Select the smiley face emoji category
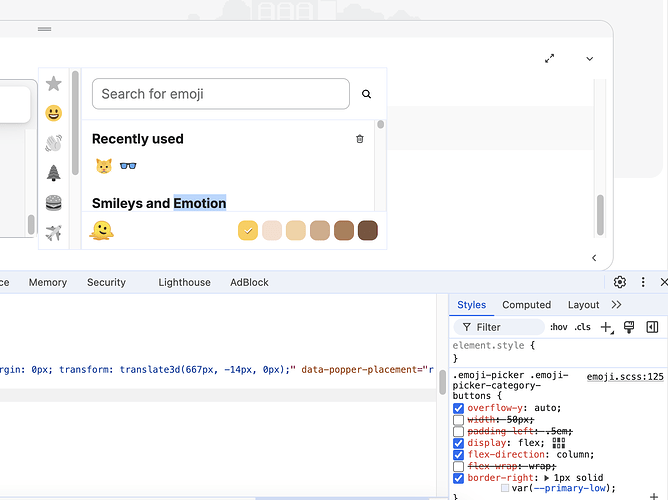Image resolution: width=668 pixels, height=500 pixels. [54, 113]
